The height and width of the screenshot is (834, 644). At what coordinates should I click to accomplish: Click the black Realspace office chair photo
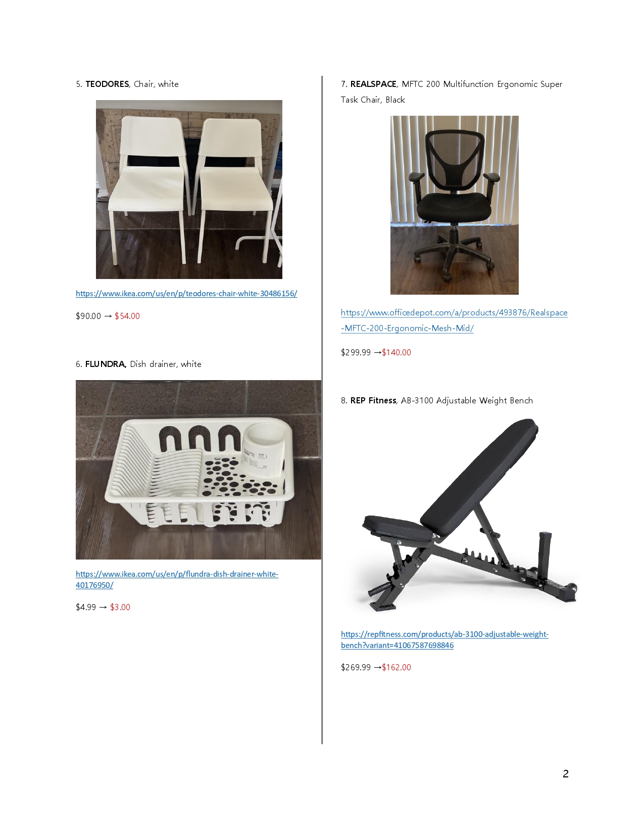[x=455, y=205]
